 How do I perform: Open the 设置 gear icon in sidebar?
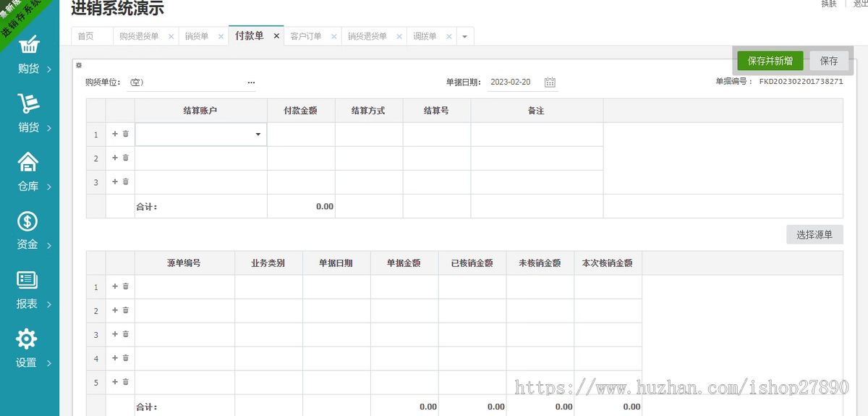pos(27,339)
